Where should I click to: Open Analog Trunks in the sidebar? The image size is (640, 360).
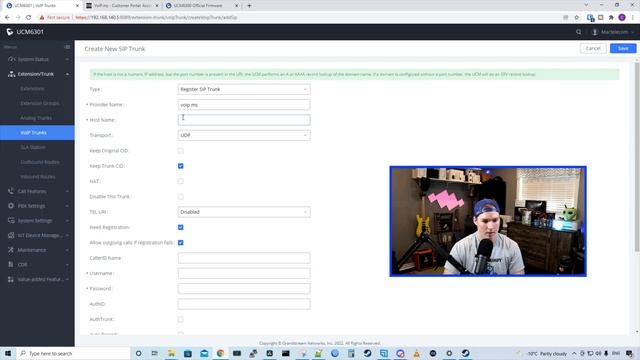point(37,118)
